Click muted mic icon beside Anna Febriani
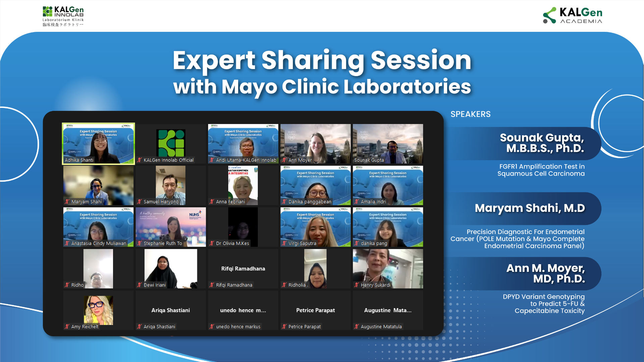This screenshot has height=362, width=644. pos(212,201)
